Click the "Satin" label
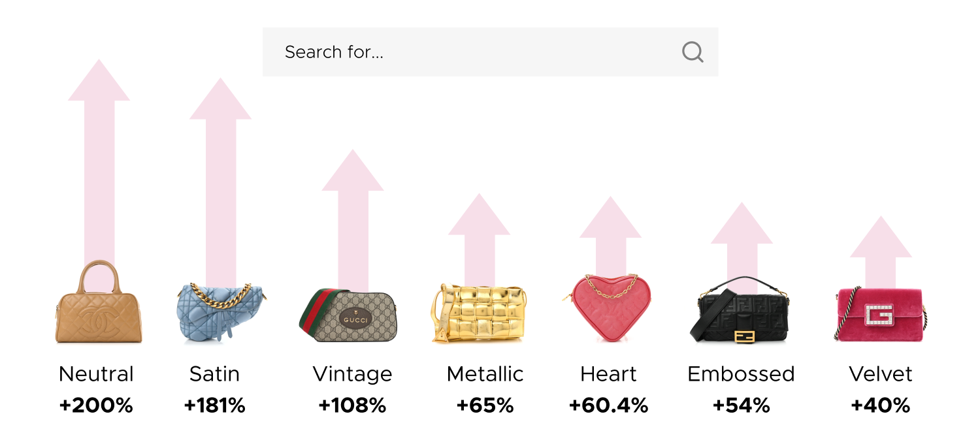980x446 pixels. (x=214, y=374)
